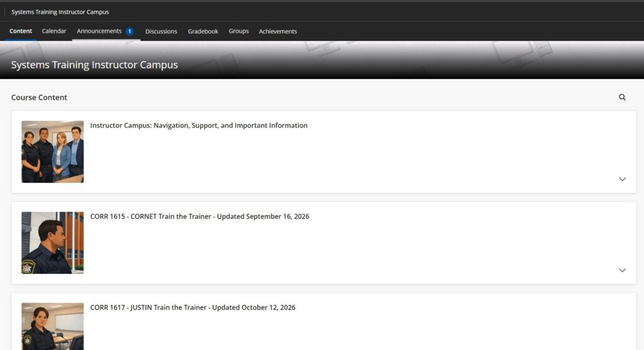Expand the Instructor Campus Navigation module chevron
Screen dimensions: 644x350
pos(622,179)
